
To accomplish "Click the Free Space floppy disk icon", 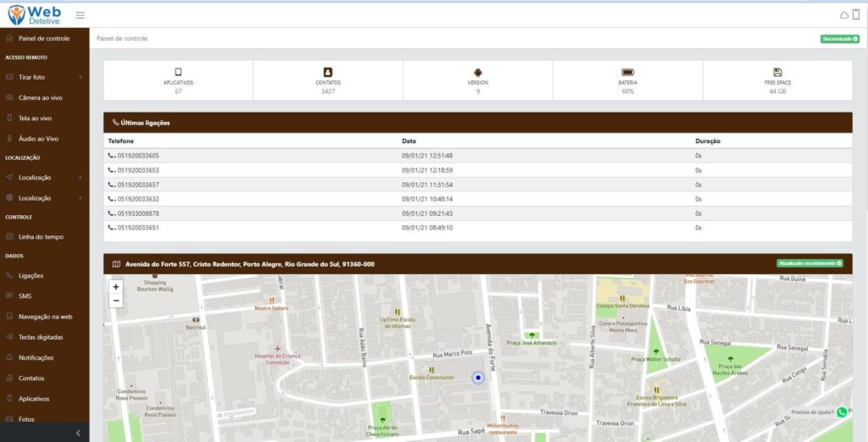I will tap(777, 72).
